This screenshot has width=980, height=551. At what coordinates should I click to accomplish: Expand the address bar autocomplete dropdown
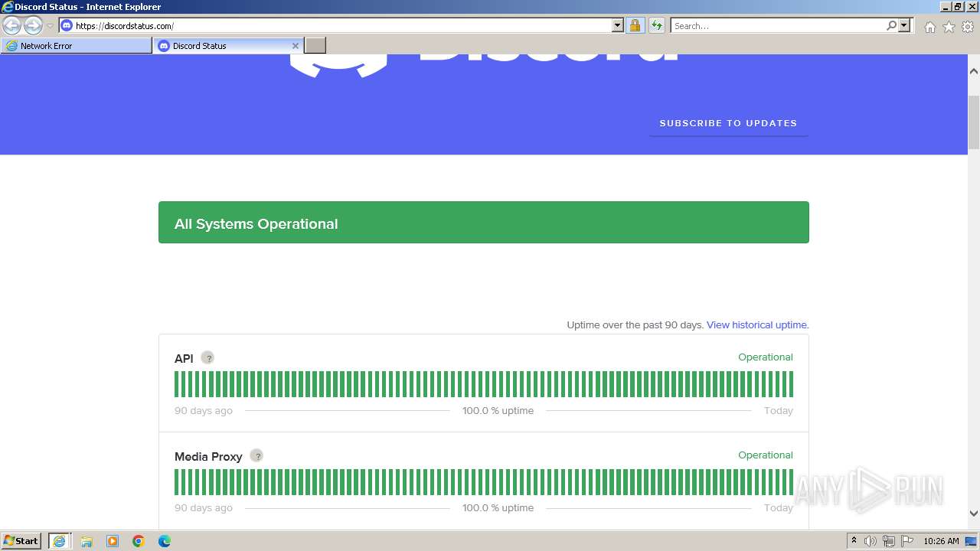pos(618,25)
